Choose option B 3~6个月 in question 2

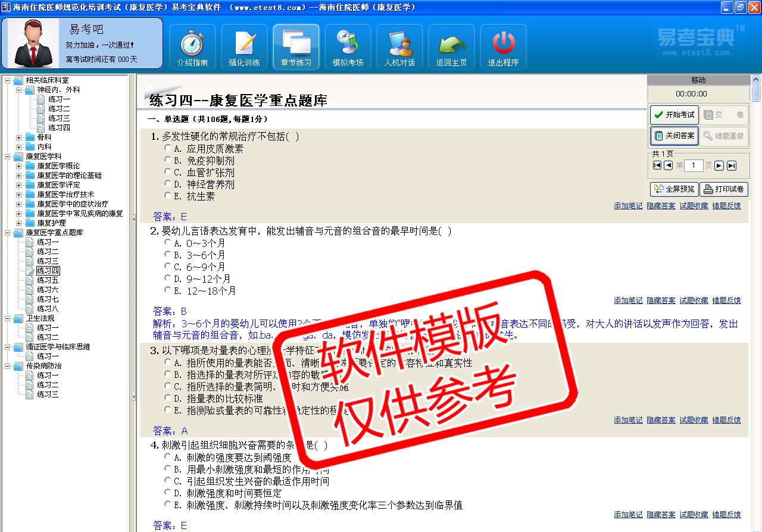[x=168, y=255]
